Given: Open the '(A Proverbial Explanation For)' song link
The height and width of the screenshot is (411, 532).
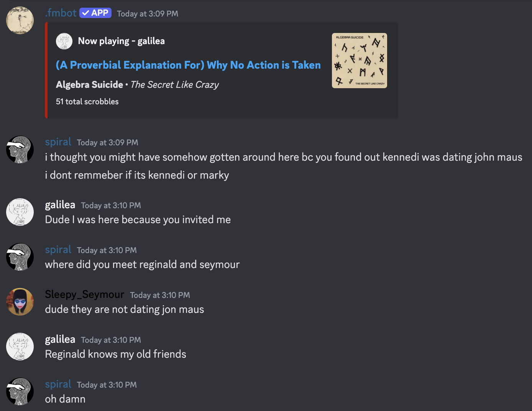Looking at the screenshot, I should [x=188, y=65].
